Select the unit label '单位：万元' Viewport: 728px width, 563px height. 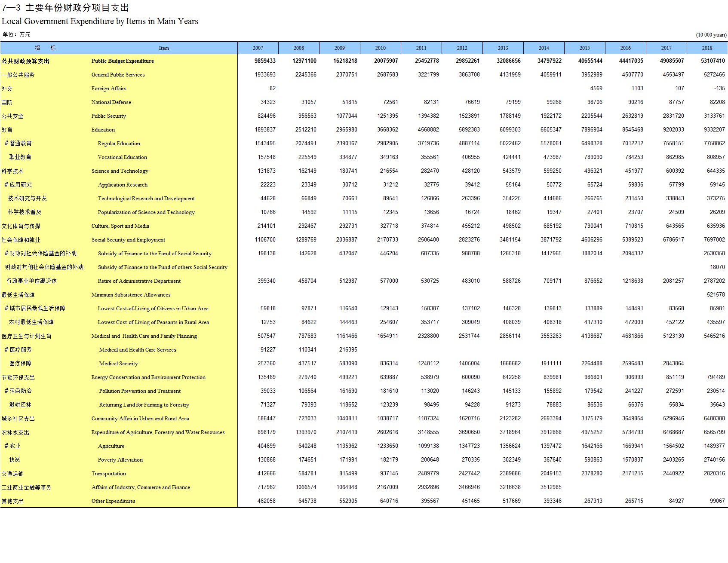16,34
